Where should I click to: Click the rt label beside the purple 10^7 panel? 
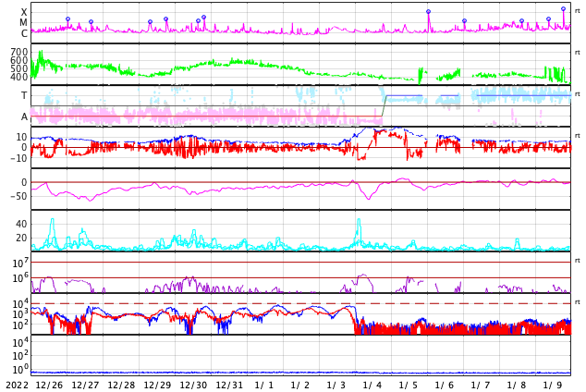tap(578, 260)
